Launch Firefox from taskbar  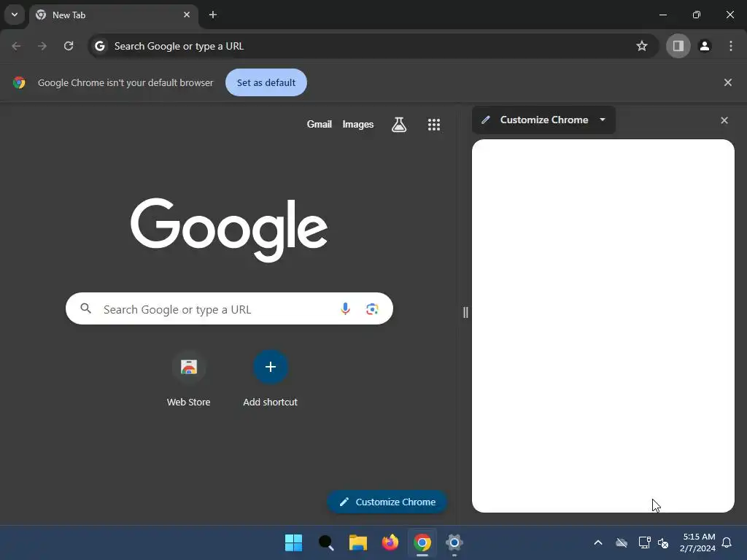click(390, 542)
